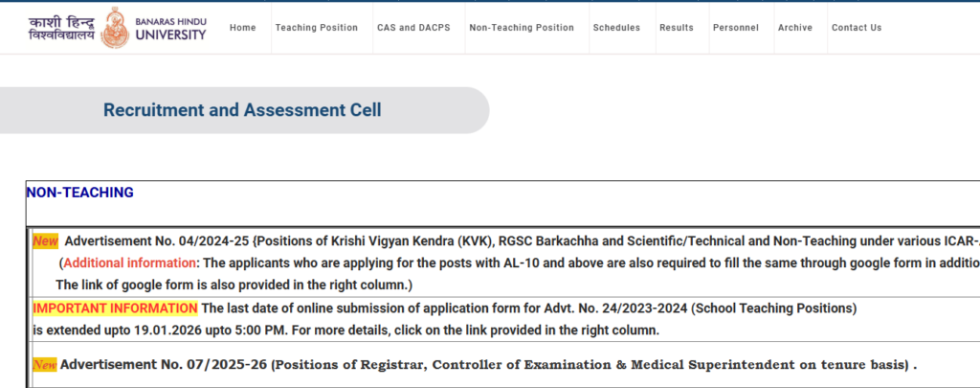This screenshot has width=980, height=388.
Task: Select the Personnel menu item
Action: pyautogui.click(x=736, y=28)
